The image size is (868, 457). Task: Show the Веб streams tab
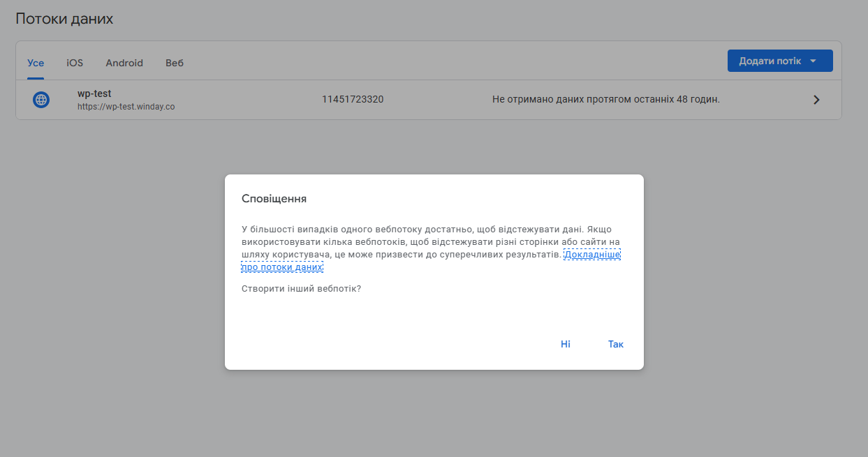(175, 63)
